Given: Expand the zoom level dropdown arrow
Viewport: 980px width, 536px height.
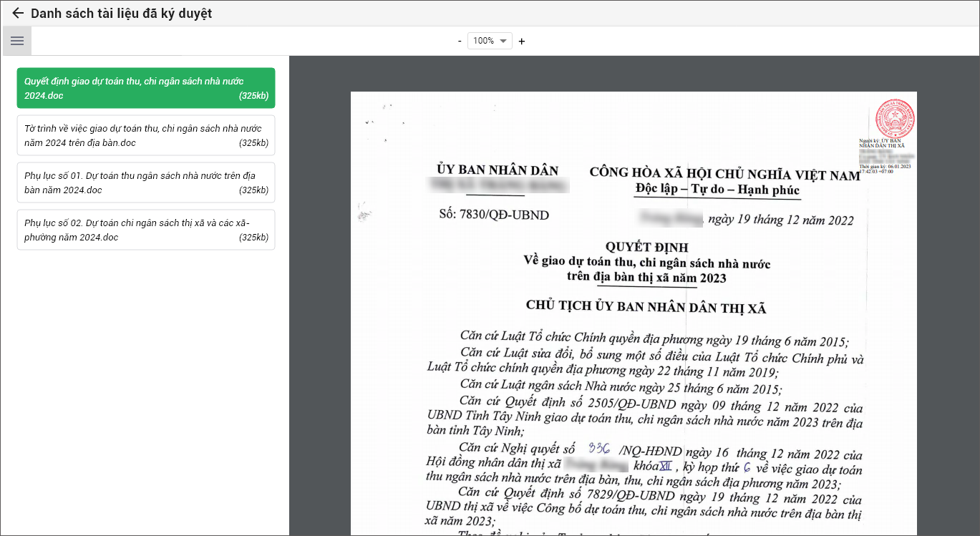Looking at the screenshot, I should (504, 41).
